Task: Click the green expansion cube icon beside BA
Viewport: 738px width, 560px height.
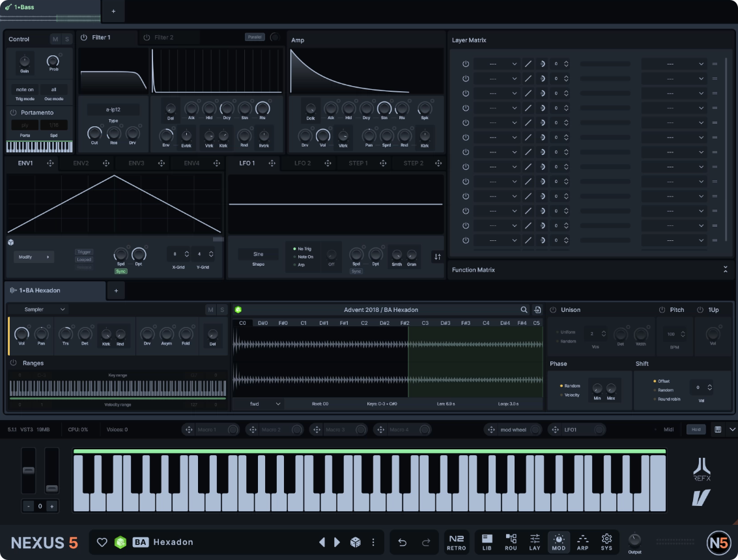Action: [x=121, y=542]
